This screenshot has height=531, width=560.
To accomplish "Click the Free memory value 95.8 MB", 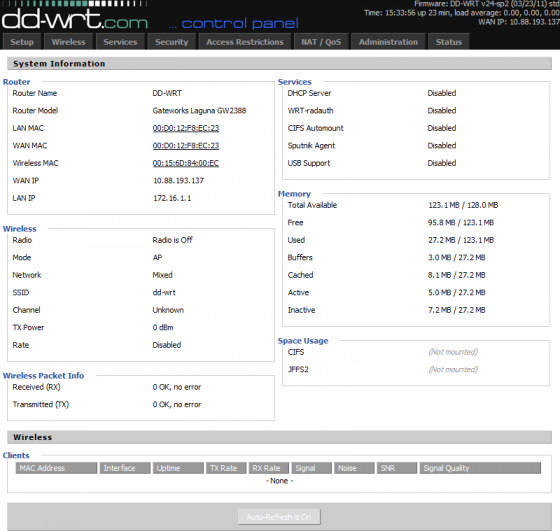I will [441, 223].
